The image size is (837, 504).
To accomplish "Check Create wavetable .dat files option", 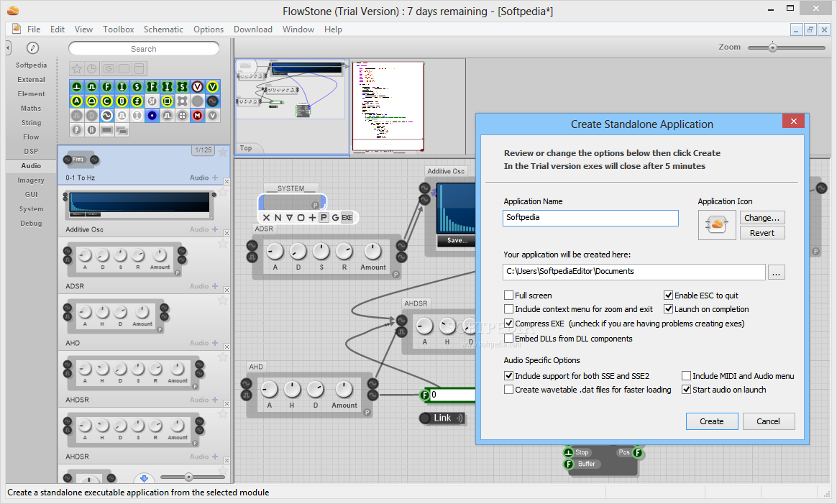I will tap(508, 390).
